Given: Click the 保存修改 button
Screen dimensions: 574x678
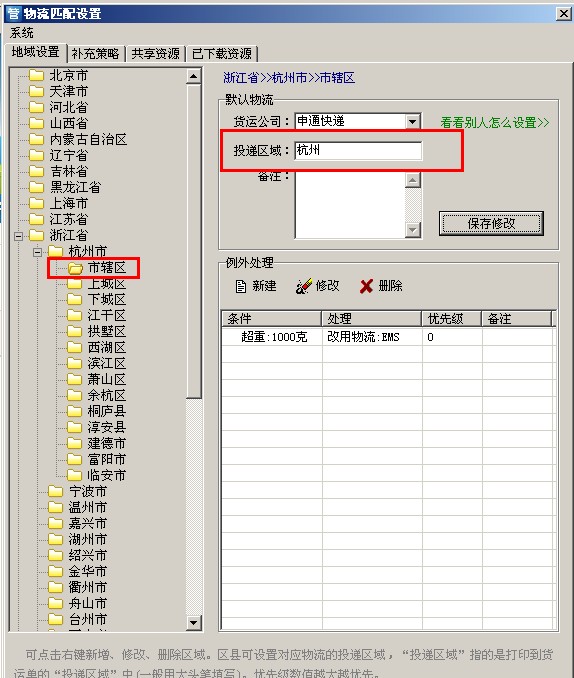Looking at the screenshot, I should tap(491, 224).
